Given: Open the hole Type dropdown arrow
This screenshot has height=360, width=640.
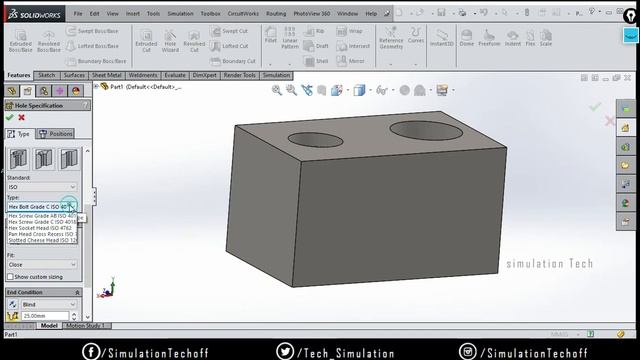Looking at the screenshot, I should point(72,207).
